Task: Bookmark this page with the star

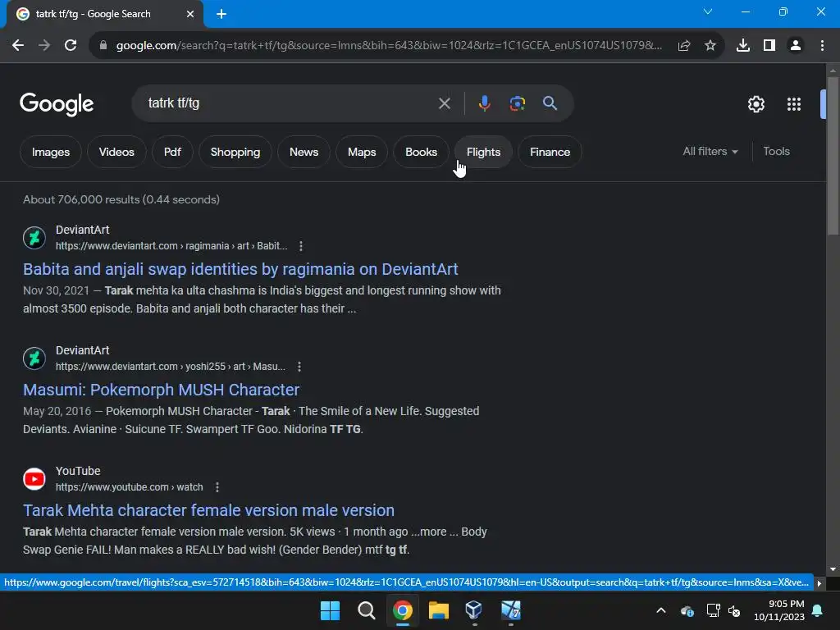Action: coord(710,46)
